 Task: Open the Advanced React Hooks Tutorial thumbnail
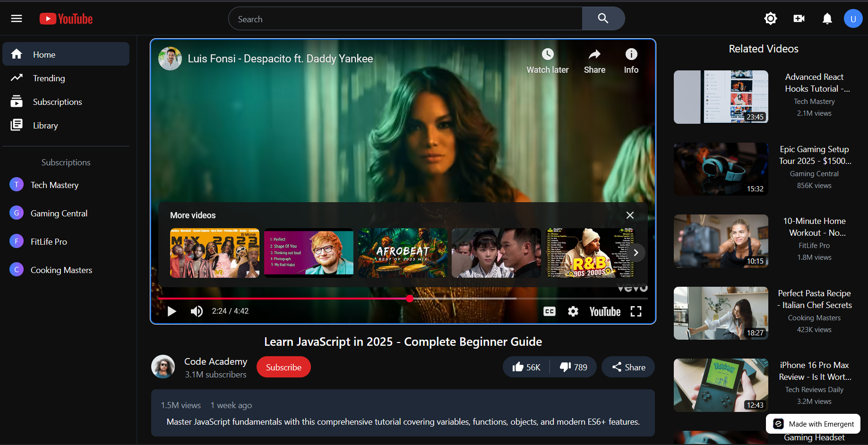pos(721,97)
